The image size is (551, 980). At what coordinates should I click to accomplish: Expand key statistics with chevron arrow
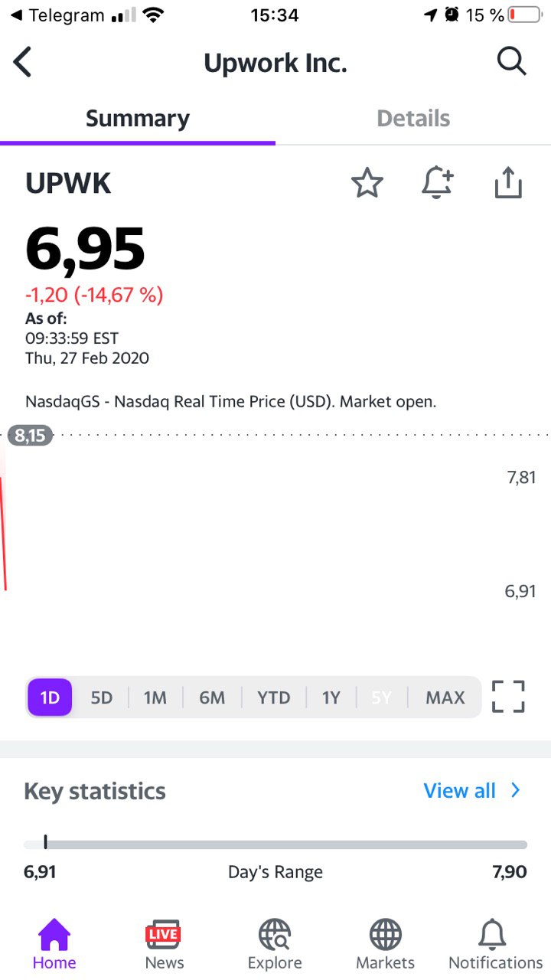(x=517, y=791)
